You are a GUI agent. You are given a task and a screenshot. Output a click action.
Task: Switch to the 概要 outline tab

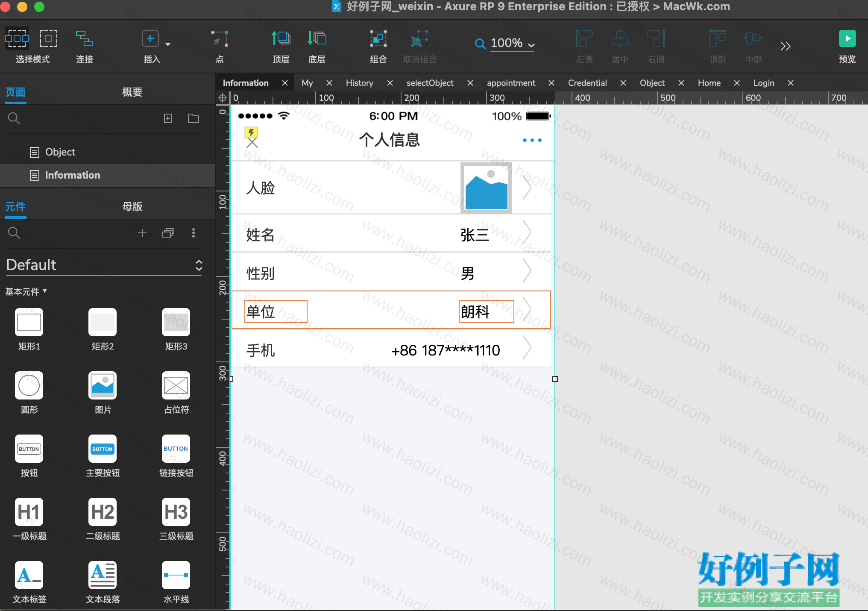click(132, 92)
